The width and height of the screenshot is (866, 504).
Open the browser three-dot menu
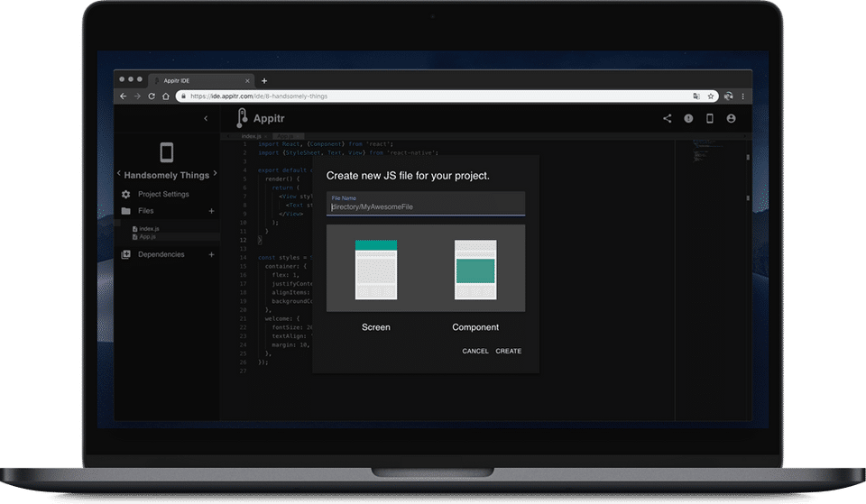point(742,96)
